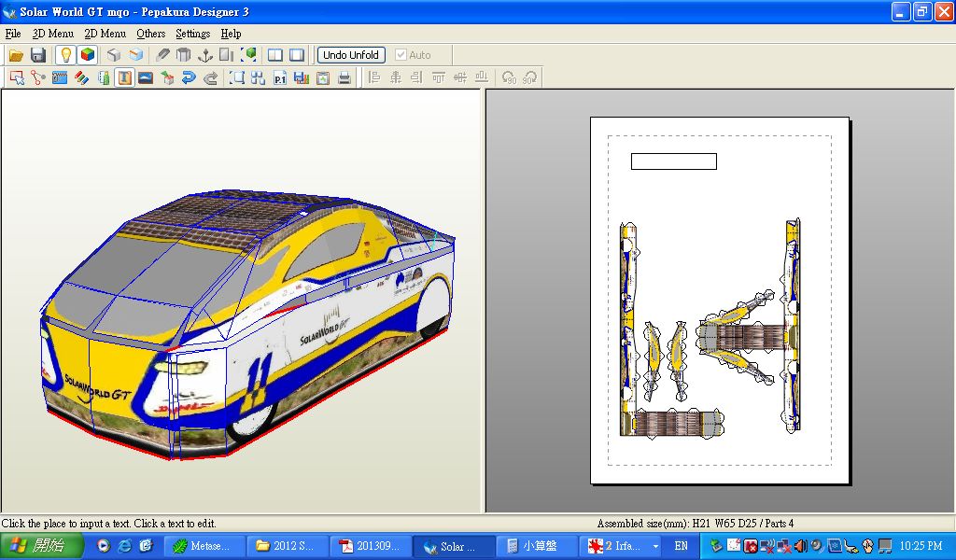Open the 3D Menu
The image size is (956, 560).
click(x=53, y=35)
